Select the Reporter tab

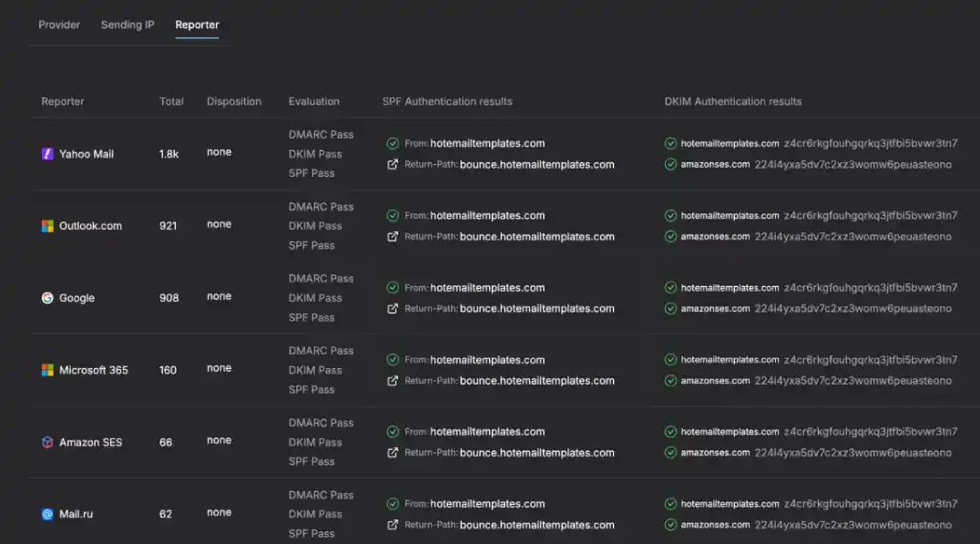coord(197,25)
